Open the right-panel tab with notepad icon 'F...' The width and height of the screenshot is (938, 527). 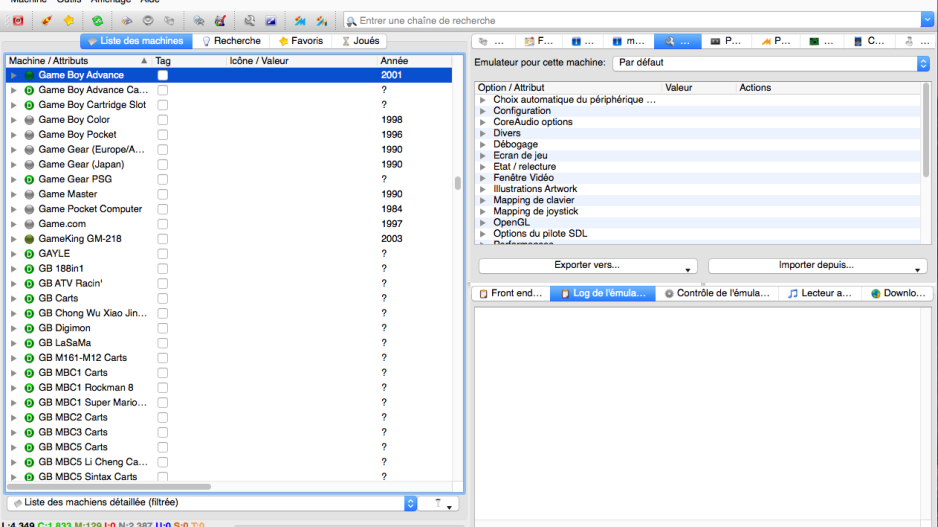(540, 41)
